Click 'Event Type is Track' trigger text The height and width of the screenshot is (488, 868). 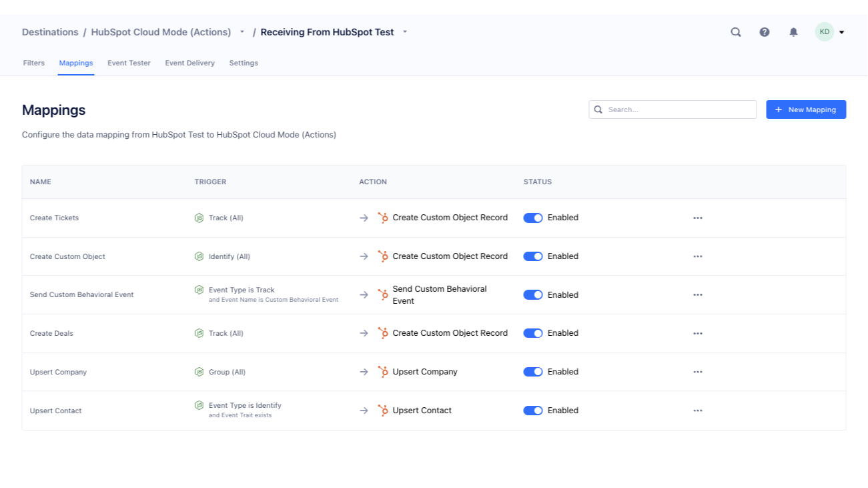(x=242, y=290)
